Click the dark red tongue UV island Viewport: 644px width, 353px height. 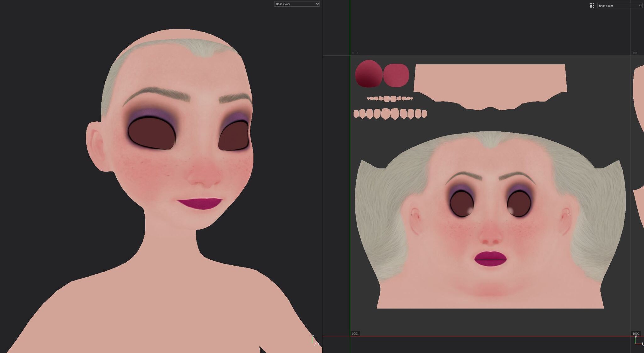(x=369, y=74)
